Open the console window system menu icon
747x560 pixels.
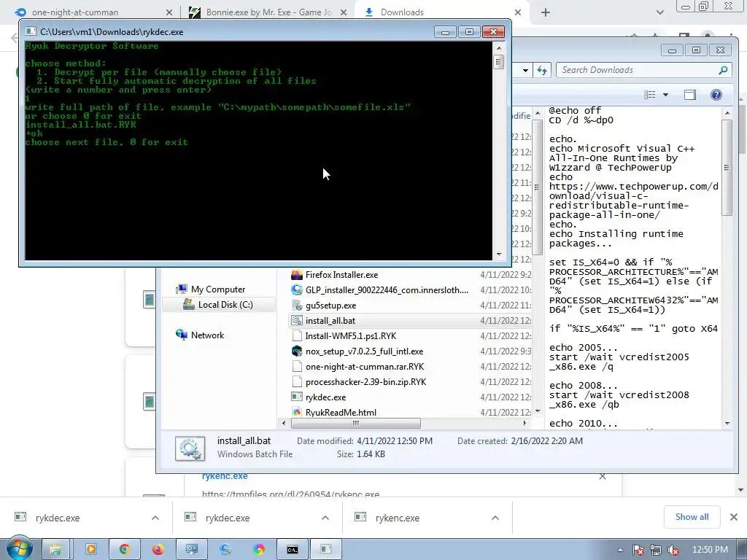pyautogui.click(x=31, y=31)
